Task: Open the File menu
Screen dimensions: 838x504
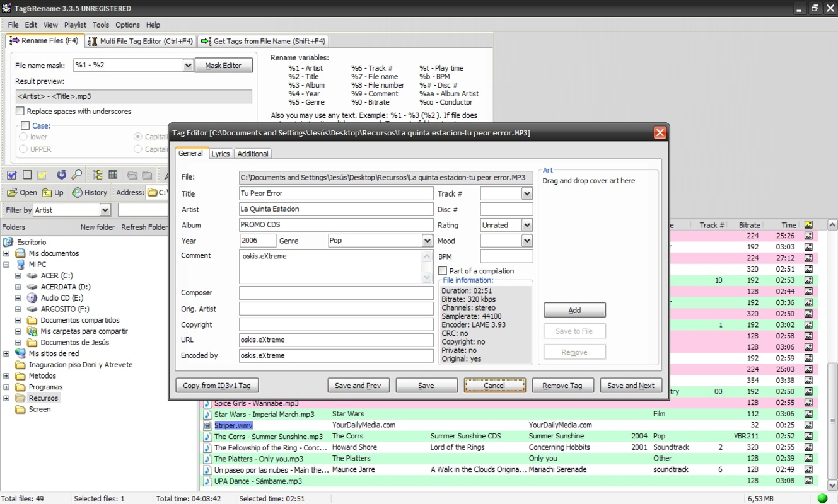Action: [13, 25]
